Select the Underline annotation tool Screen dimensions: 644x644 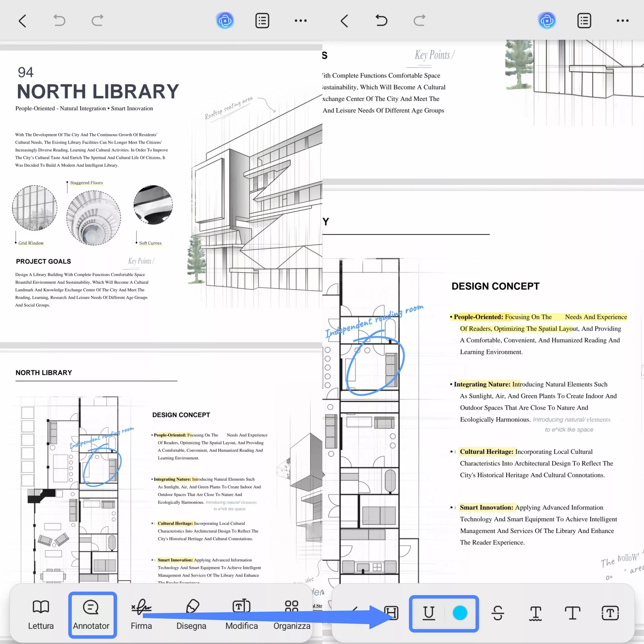coord(429,613)
